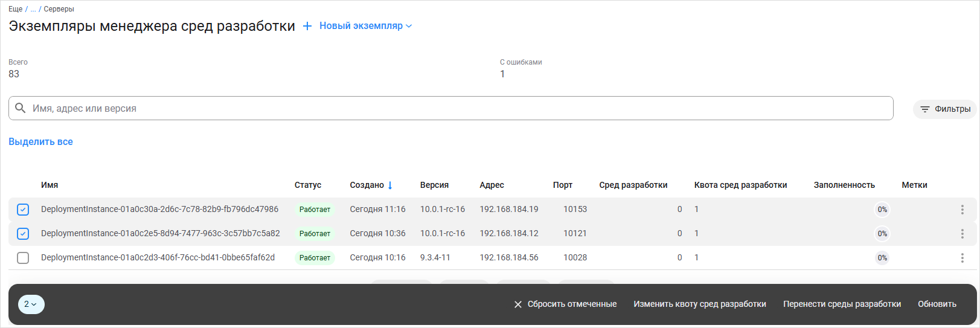Click the search magnifier icon
Image resolution: width=980 pixels, height=328 pixels.
(x=21, y=108)
